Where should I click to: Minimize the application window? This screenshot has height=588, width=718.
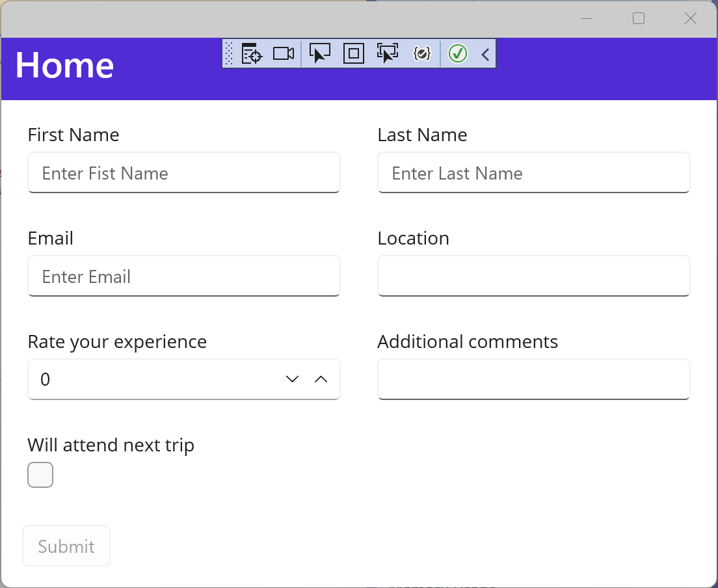pyautogui.click(x=587, y=18)
